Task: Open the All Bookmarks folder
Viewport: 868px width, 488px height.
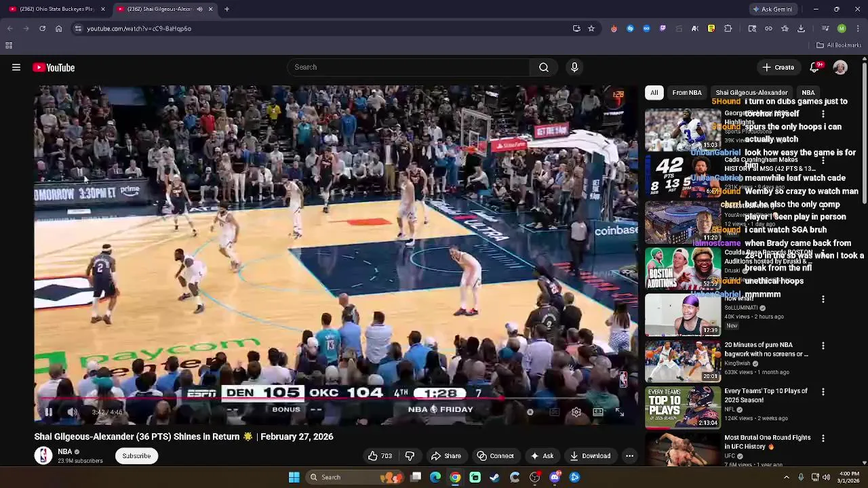Action: pyautogui.click(x=839, y=45)
